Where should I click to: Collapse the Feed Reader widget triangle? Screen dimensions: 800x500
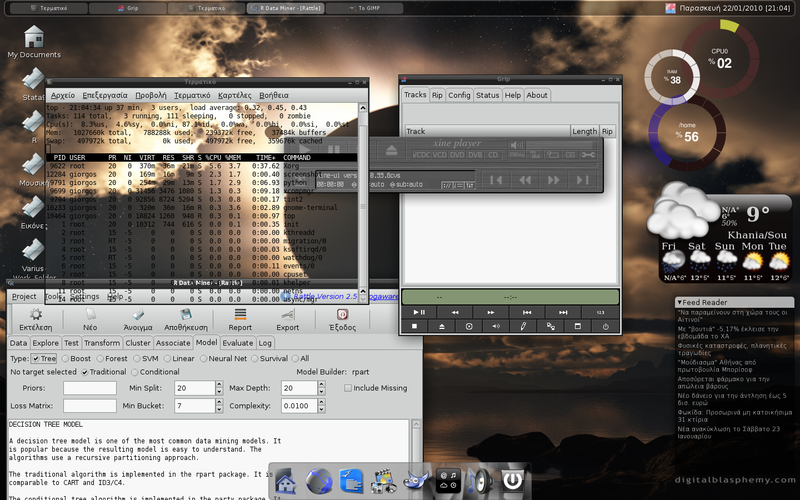[680, 303]
